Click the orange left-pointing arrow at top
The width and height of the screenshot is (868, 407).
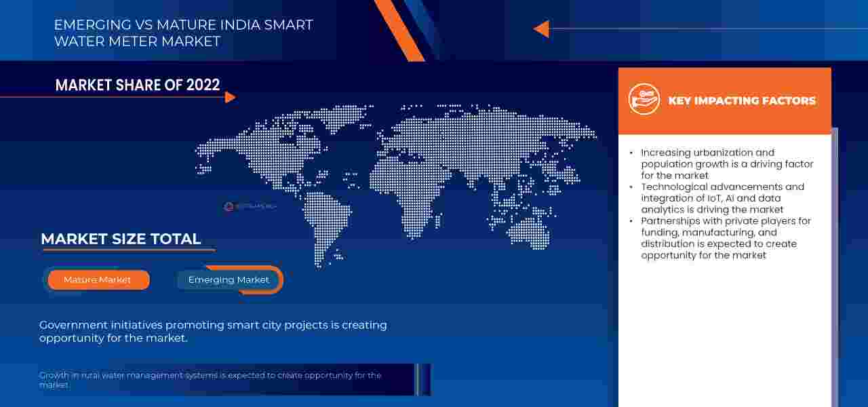click(541, 28)
